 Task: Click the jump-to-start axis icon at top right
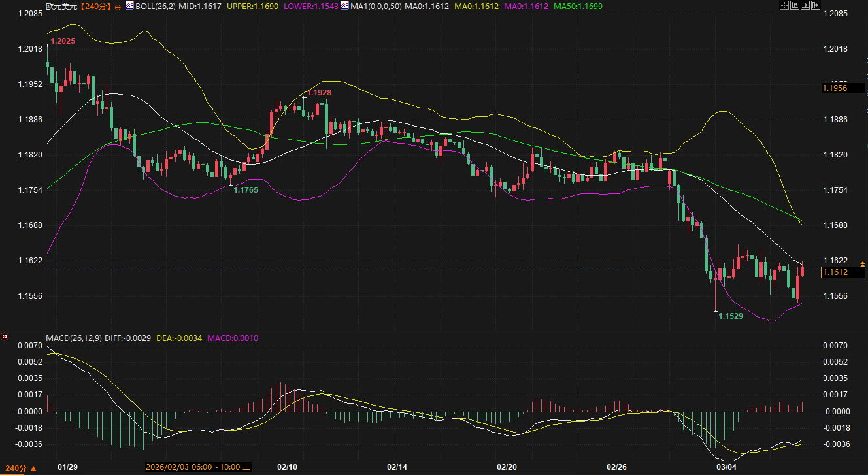(795, 5)
